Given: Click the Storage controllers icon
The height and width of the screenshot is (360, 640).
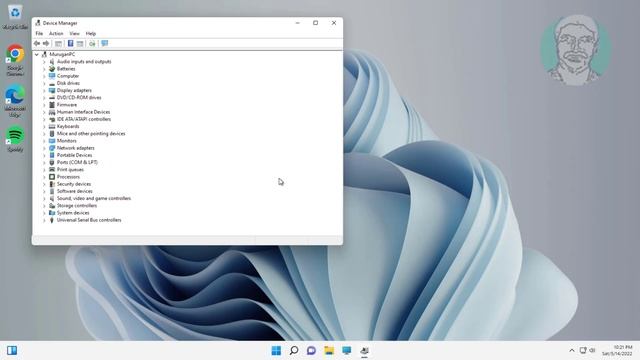Looking at the screenshot, I should 52,206.
